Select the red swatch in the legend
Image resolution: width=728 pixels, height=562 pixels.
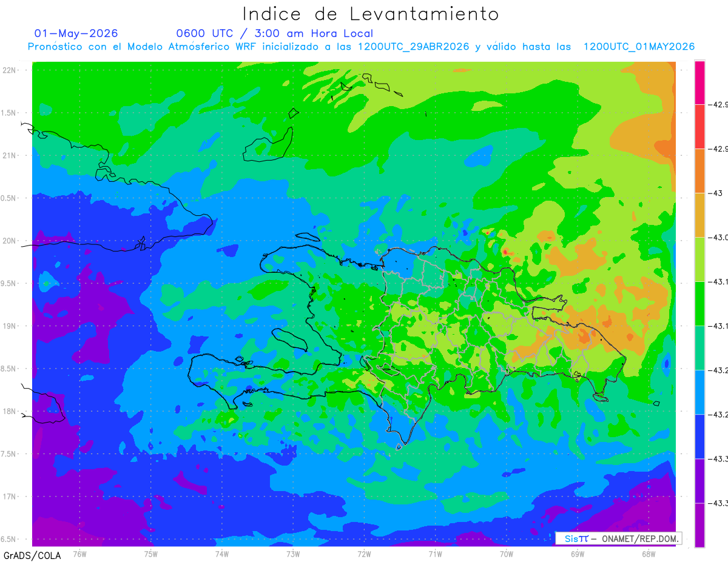click(699, 126)
